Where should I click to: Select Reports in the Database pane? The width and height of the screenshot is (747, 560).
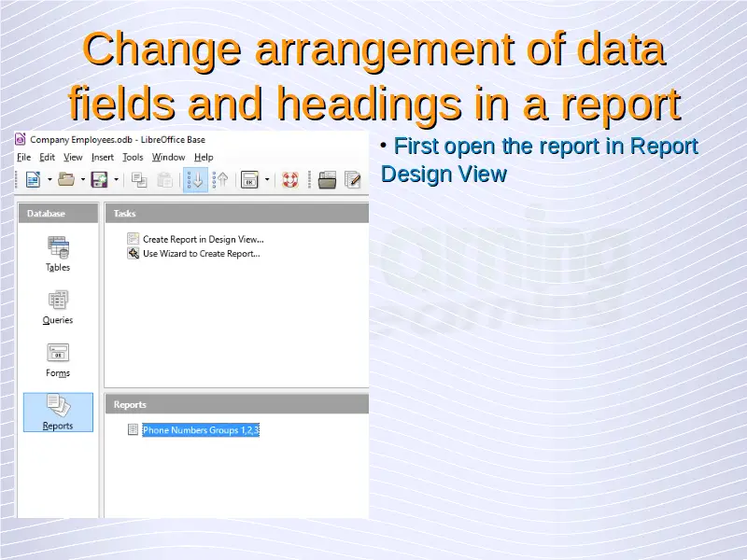pos(58,413)
